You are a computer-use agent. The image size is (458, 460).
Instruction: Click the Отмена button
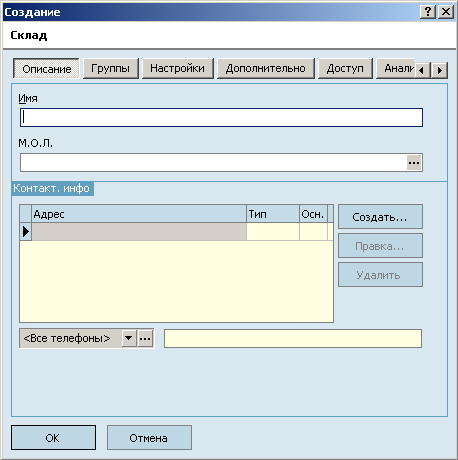pos(149,438)
